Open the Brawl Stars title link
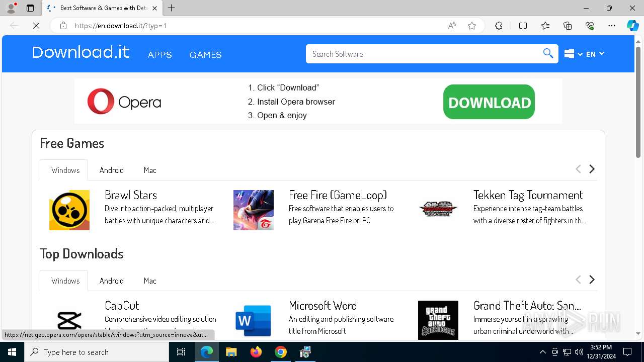Viewport: 644px width, 362px height. [131, 195]
